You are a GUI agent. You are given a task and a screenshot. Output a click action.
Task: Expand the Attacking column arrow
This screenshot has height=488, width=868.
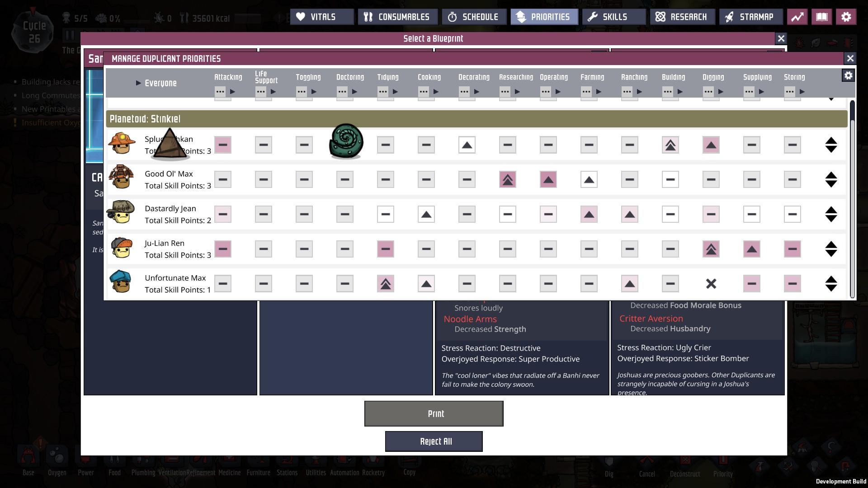(233, 91)
